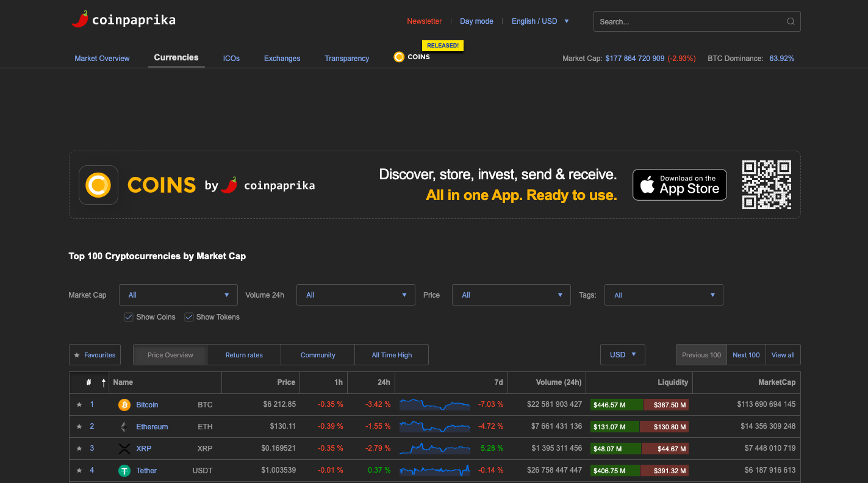This screenshot has height=483, width=868.
Task: Click the Newsletter link
Action: (x=425, y=21)
